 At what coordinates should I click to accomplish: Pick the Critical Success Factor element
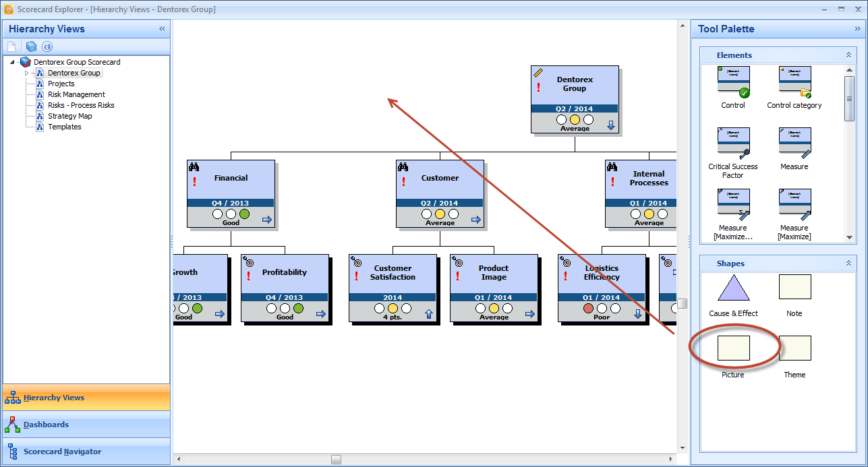coord(733,144)
